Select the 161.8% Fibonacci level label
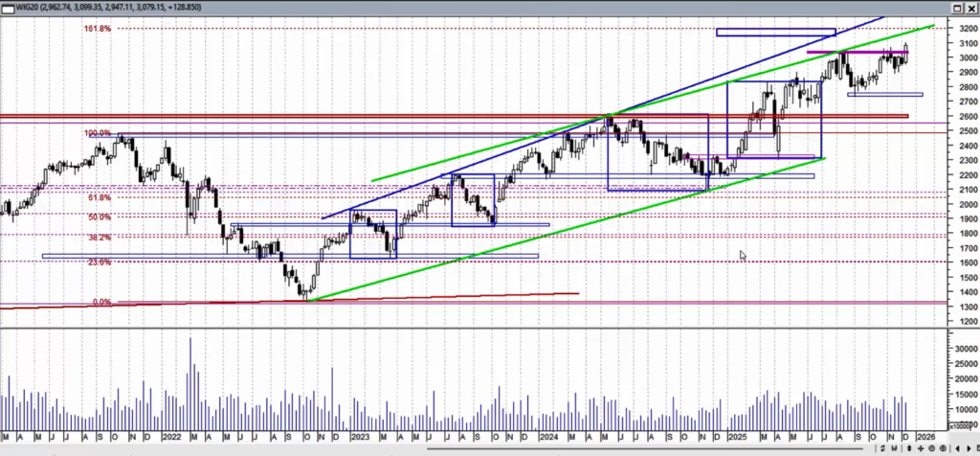 click(99, 29)
